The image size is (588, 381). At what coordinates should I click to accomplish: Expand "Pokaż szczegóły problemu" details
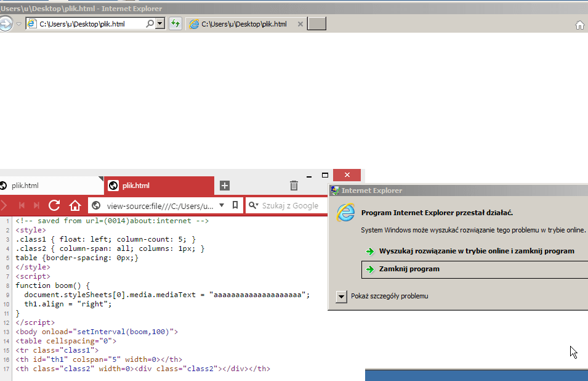click(341, 297)
